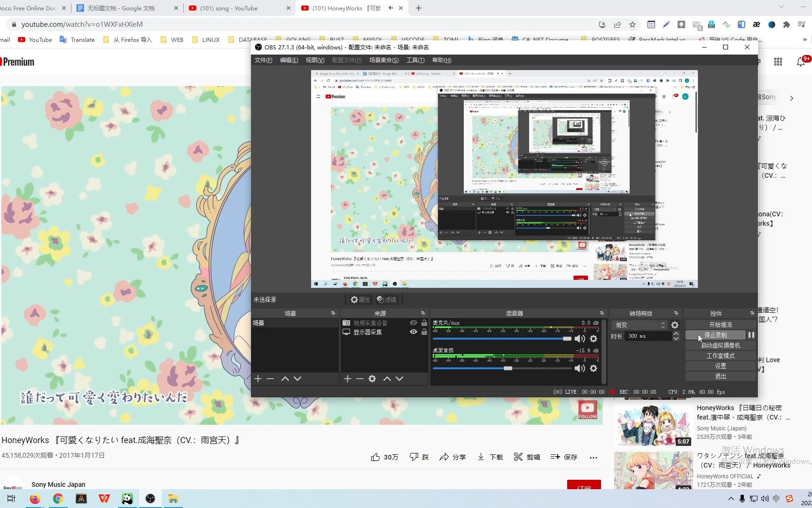Image resolution: width=812 pixels, height=508 pixels.
Task: Click the 退出 button in OBS
Action: [x=720, y=376]
